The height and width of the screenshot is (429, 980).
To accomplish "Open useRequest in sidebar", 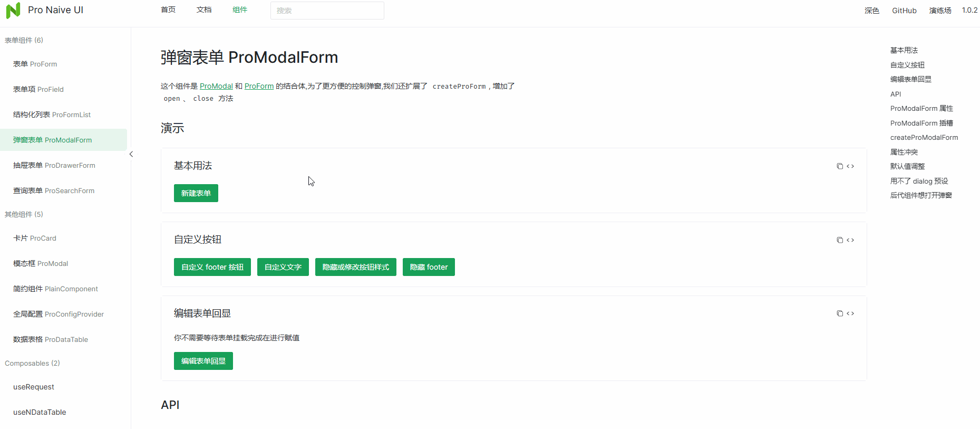I will [x=63, y=387].
